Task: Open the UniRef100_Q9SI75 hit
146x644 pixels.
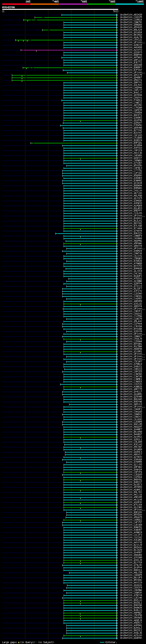Action: 131,75
